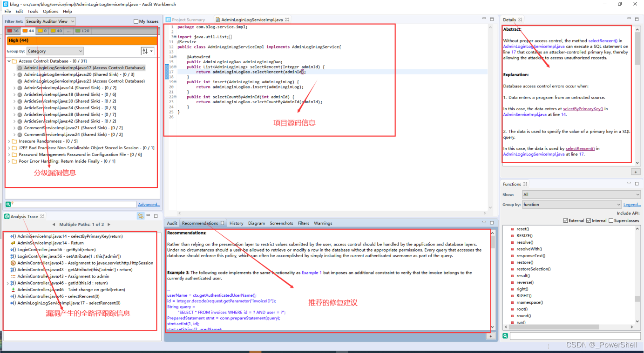Open the Functions Show dropdown
644x353 pixels.
pyautogui.click(x=581, y=194)
